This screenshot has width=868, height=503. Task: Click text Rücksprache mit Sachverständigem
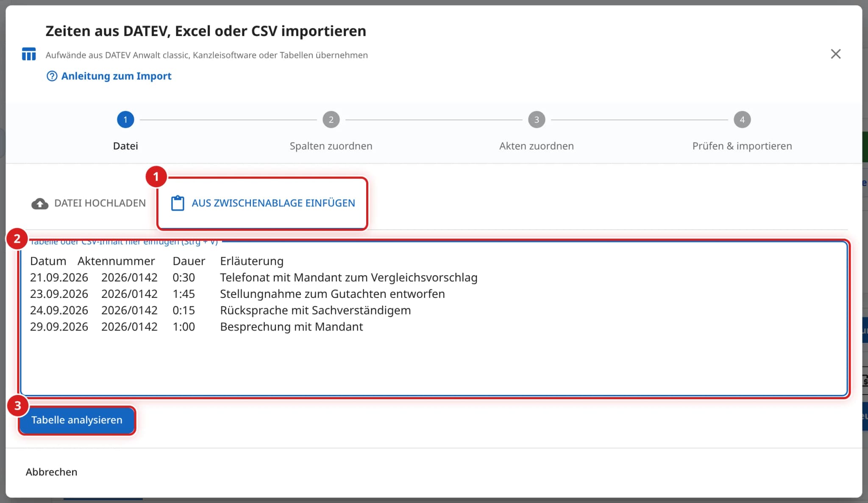(x=315, y=310)
